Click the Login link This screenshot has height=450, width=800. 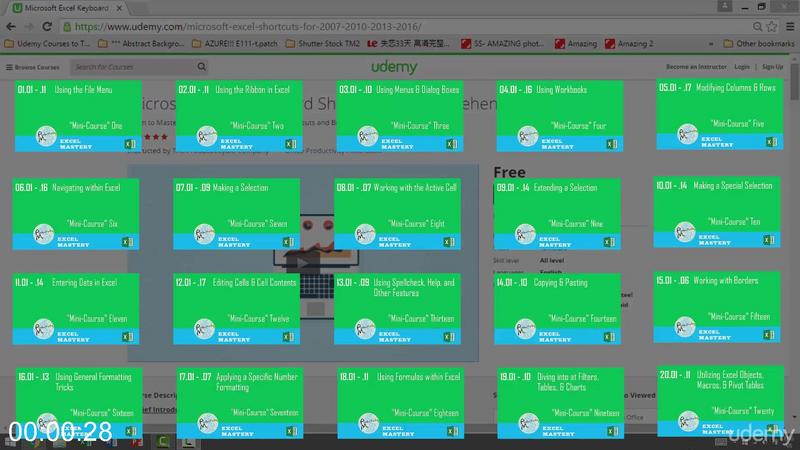[x=742, y=67]
